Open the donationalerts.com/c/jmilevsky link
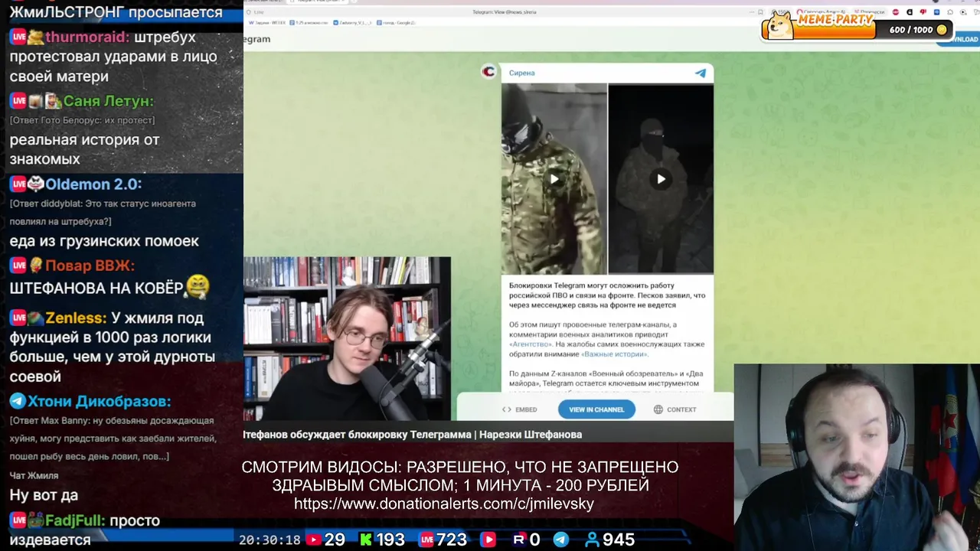 [444, 504]
